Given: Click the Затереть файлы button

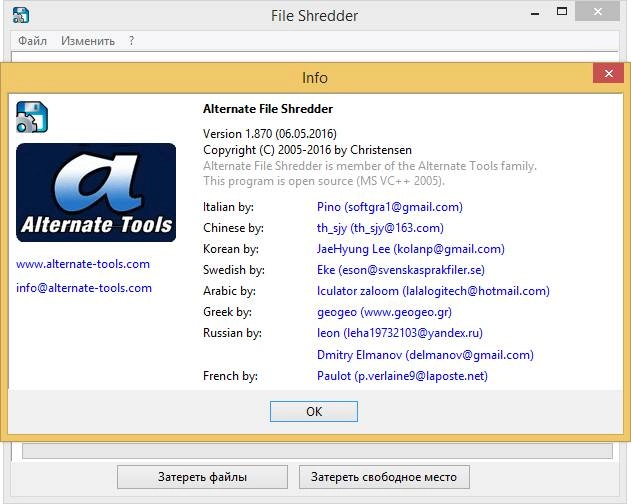Looking at the screenshot, I should pyautogui.click(x=202, y=477).
